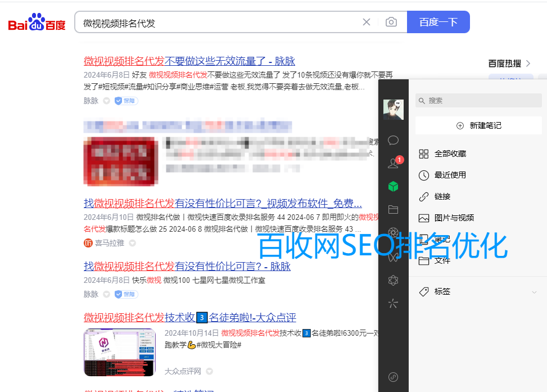Click the 百度热搜 heading
Viewport: 547px width, 392px height.
click(504, 64)
